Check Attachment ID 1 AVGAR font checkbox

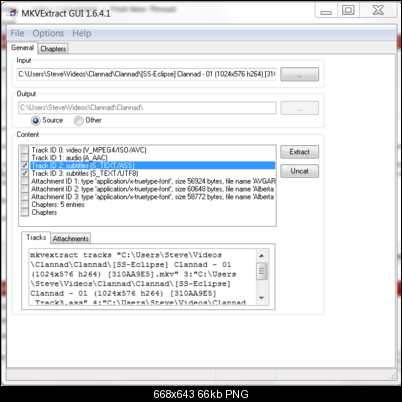click(25, 181)
